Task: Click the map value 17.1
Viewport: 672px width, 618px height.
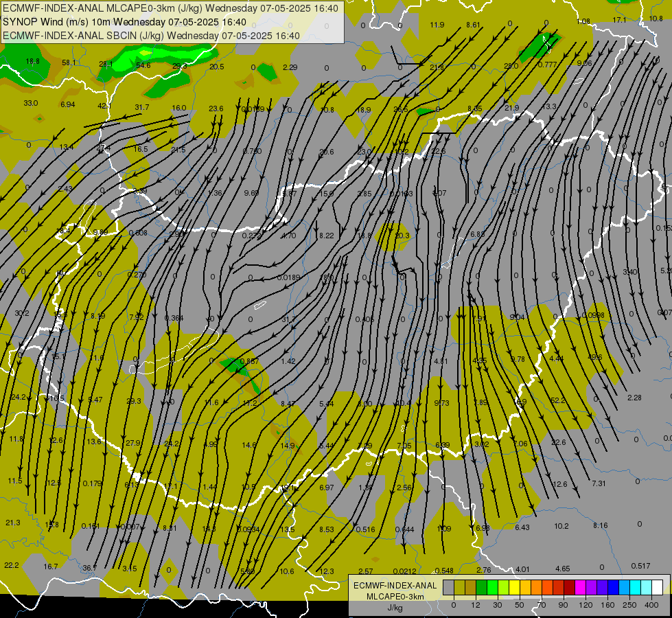Action: tap(619, 20)
